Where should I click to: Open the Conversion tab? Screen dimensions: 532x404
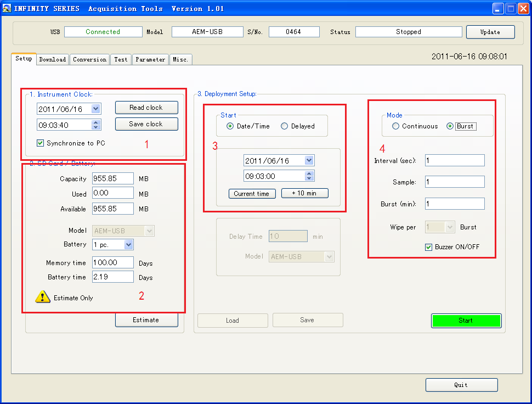[89, 59]
